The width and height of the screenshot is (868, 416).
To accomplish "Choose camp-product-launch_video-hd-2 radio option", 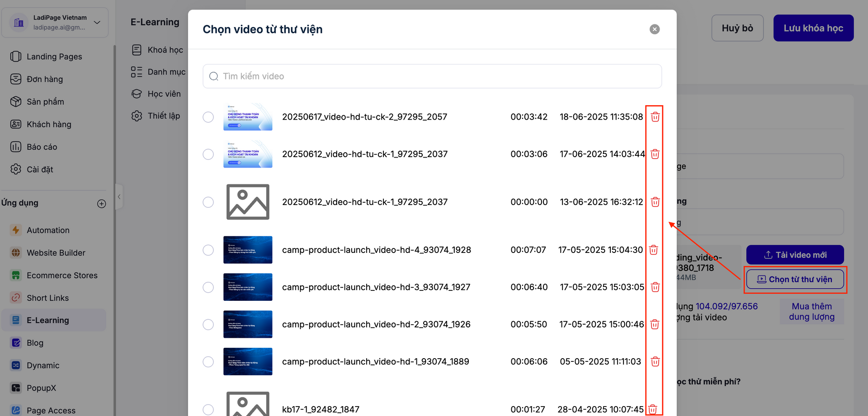I will pos(208,325).
